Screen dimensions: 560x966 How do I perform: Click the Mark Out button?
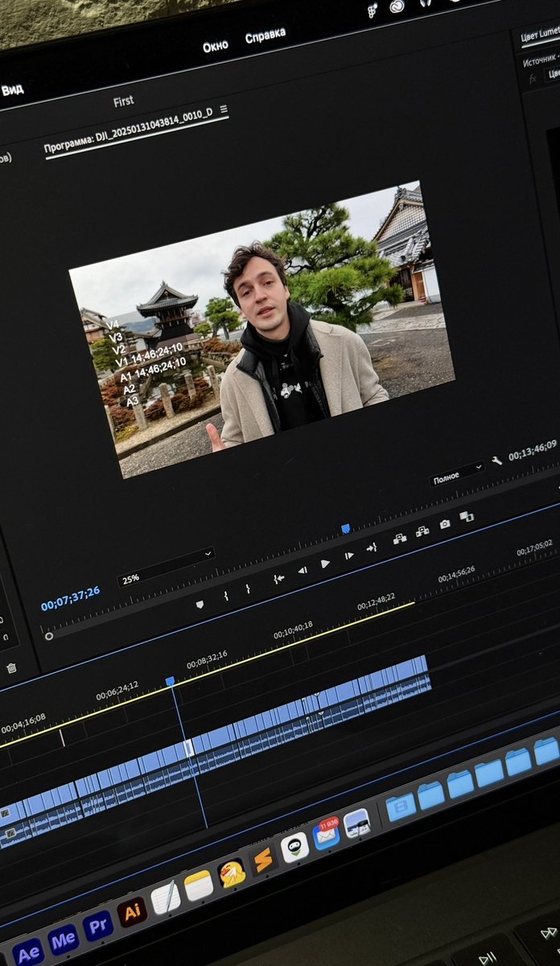click(248, 588)
